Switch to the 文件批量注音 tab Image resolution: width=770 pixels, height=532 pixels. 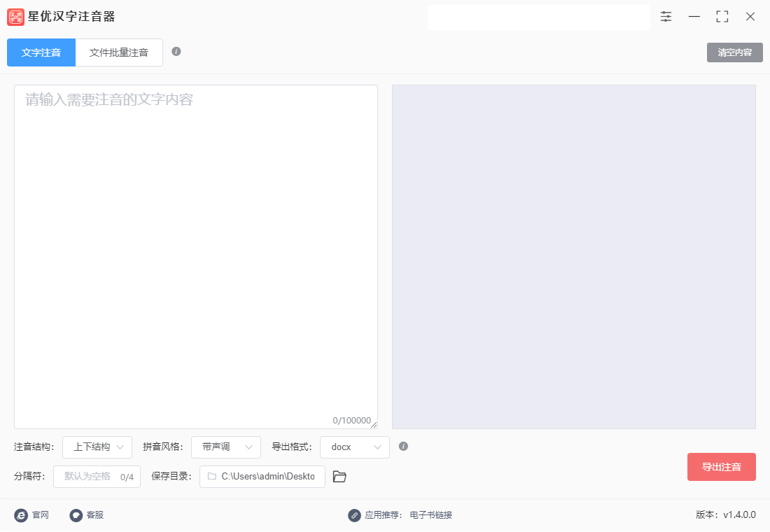point(119,52)
